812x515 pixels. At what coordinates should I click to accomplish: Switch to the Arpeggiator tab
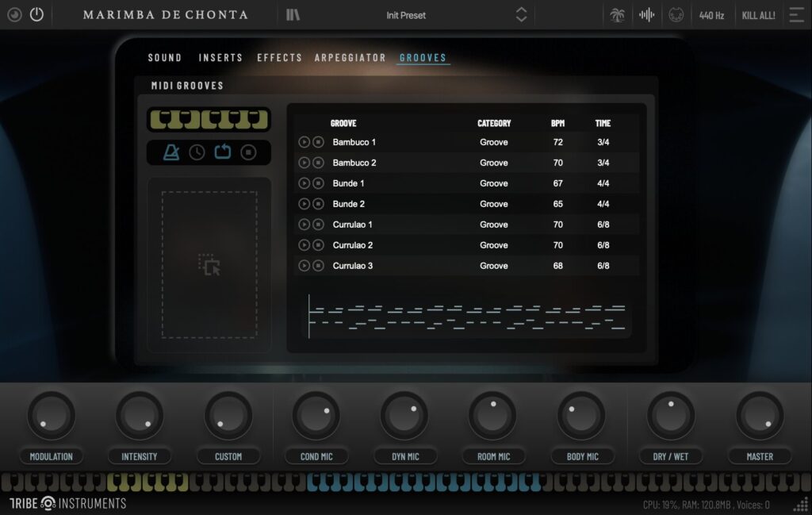(350, 57)
